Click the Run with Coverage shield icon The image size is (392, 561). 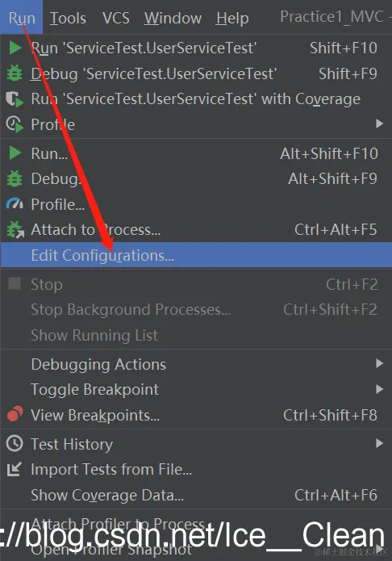coord(15,99)
